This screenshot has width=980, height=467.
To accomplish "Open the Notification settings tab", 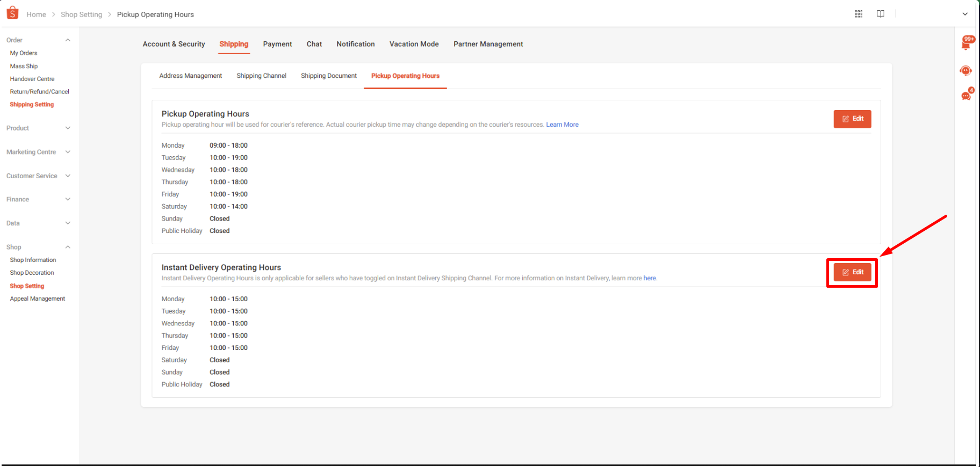I will coord(356,44).
